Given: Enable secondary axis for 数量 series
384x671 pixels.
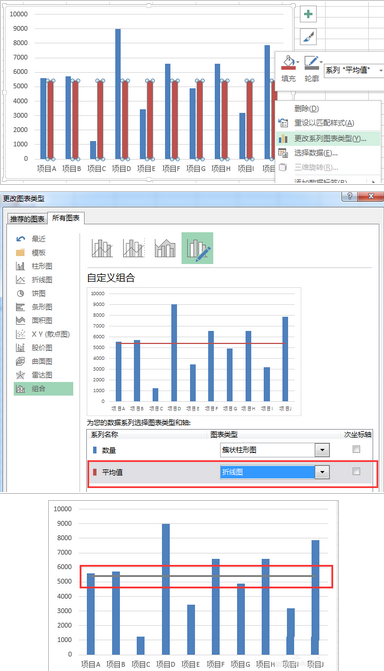Looking at the screenshot, I should click(356, 449).
